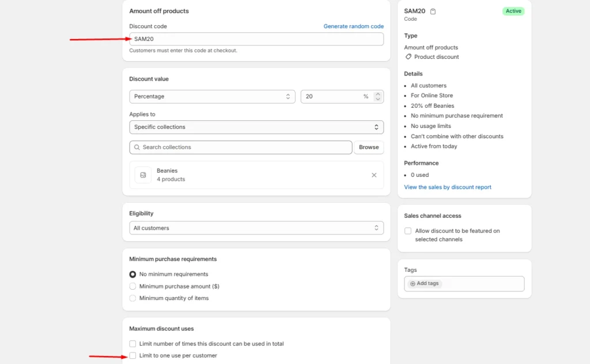
Task: Check Limit to one use per customer
Action: pyautogui.click(x=133, y=355)
